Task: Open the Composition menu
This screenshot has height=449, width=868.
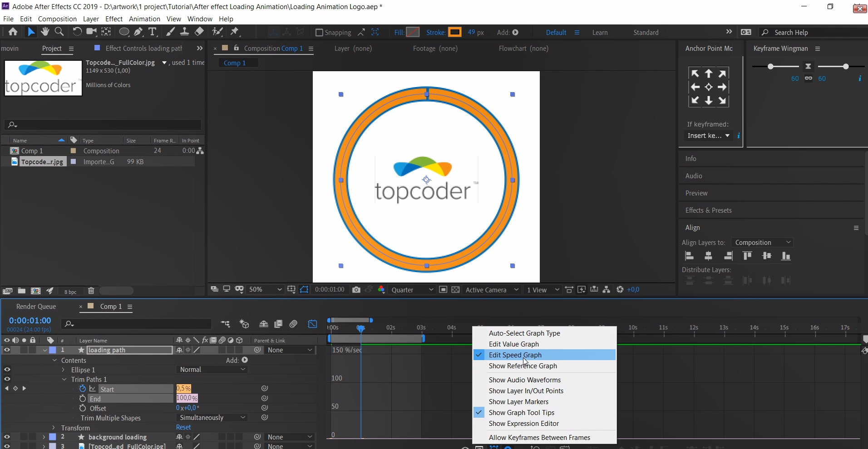Action: coord(57,19)
